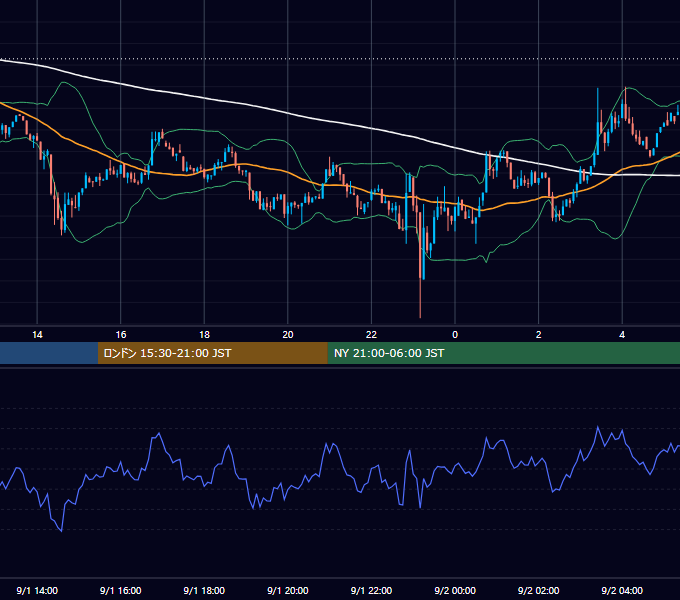
Task: Click the 9/1 18:00 label on oscillator axis
Action: pos(204,590)
